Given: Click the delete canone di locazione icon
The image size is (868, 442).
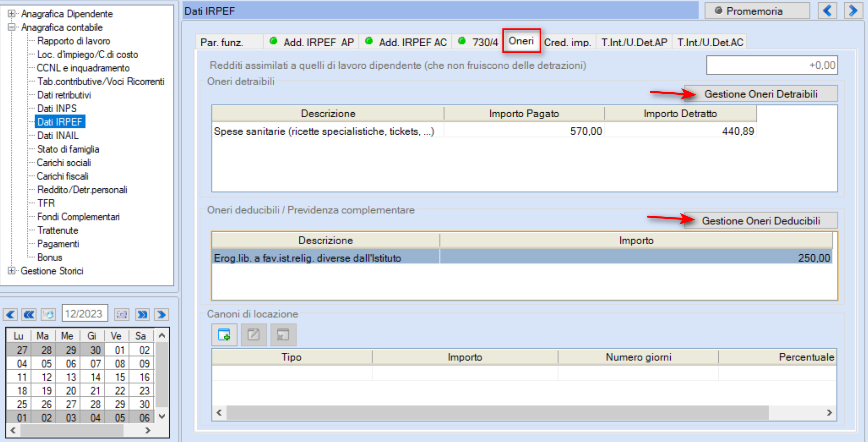Looking at the screenshot, I should coord(283,335).
